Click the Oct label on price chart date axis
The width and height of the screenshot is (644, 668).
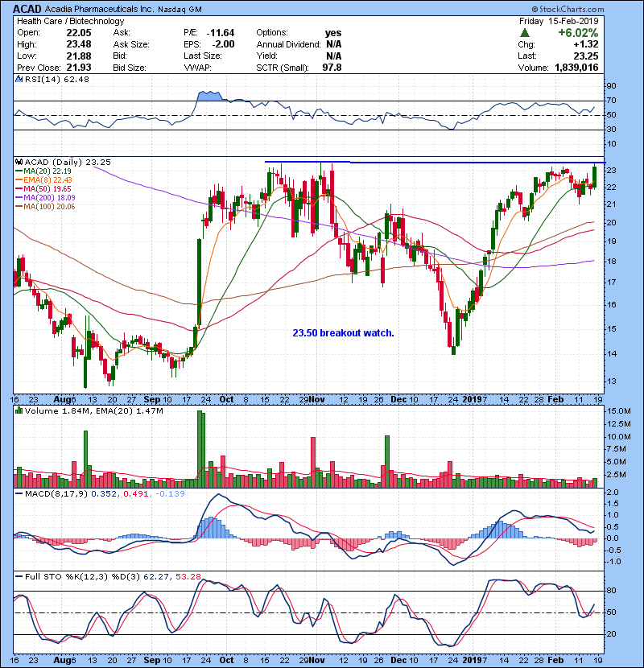(x=226, y=399)
